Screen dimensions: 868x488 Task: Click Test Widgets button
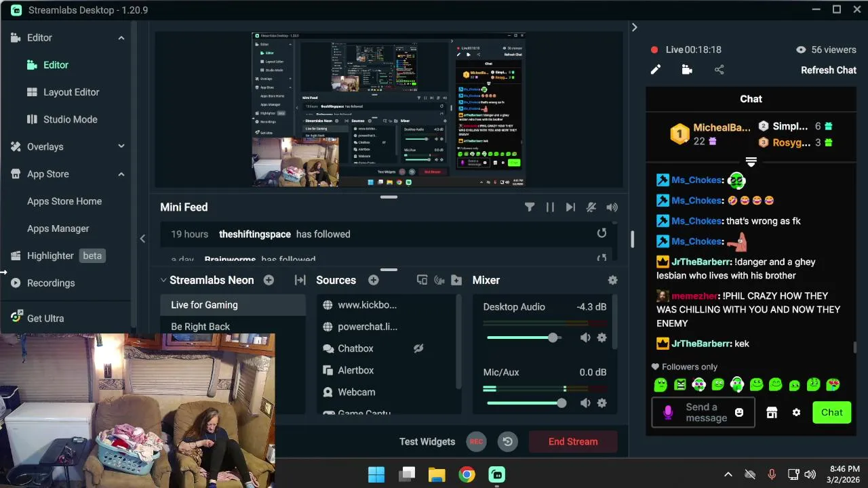coord(427,441)
